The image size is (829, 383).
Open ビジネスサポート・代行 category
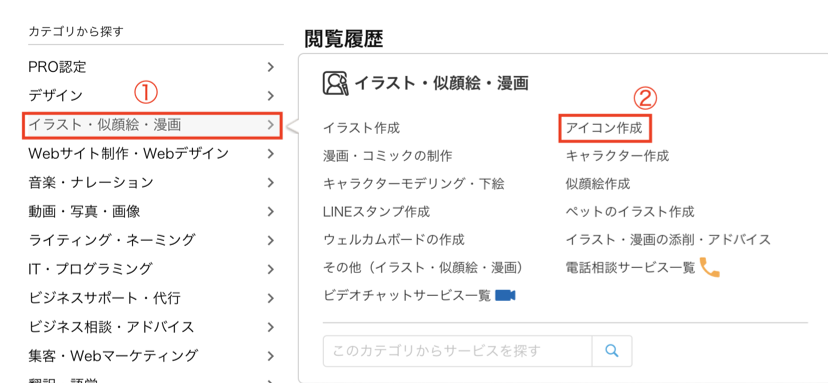pos(152,298)
